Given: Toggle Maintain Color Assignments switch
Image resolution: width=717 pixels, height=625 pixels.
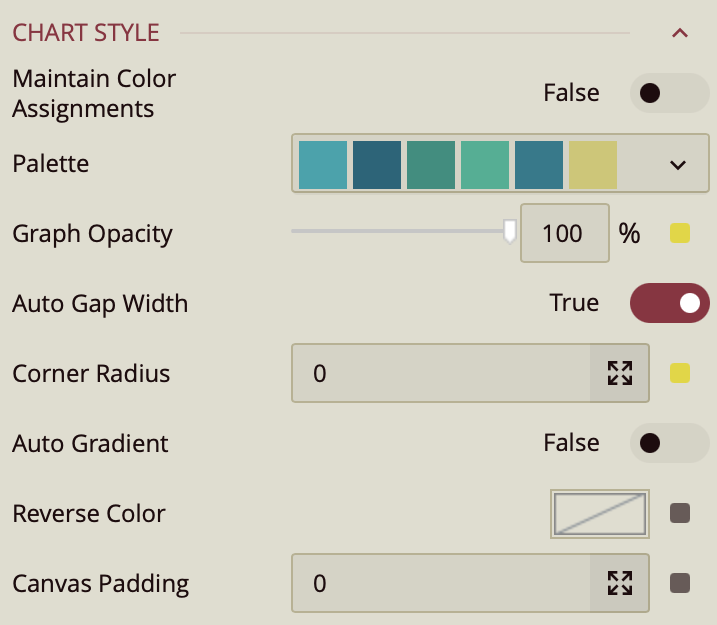Looking at the screenshot, I should point(669,94).
